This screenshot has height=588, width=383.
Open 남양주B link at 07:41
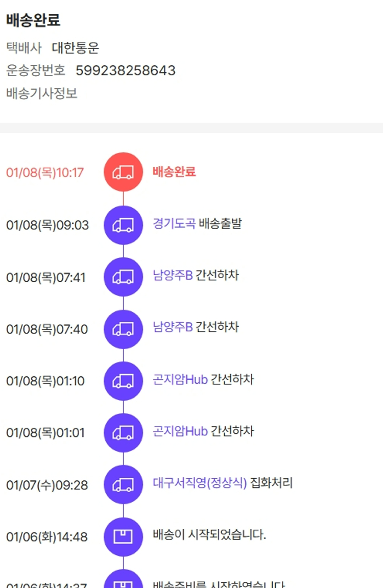click(x=173, y=276)
